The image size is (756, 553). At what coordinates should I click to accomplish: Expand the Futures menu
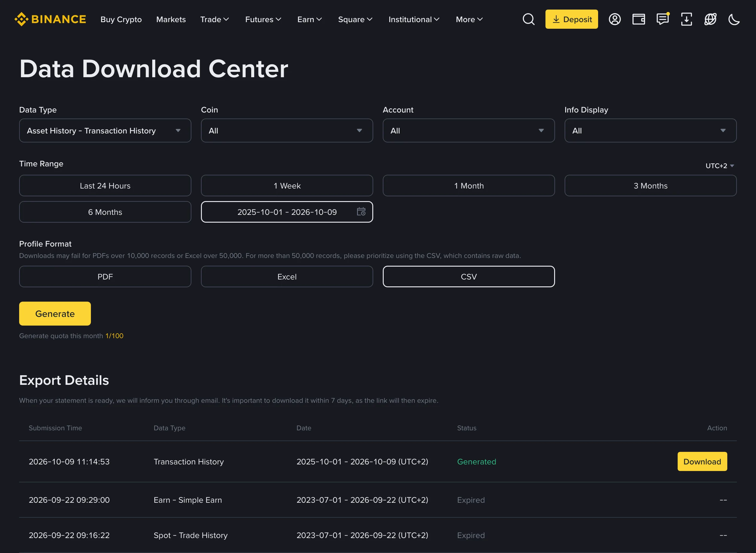263,19
